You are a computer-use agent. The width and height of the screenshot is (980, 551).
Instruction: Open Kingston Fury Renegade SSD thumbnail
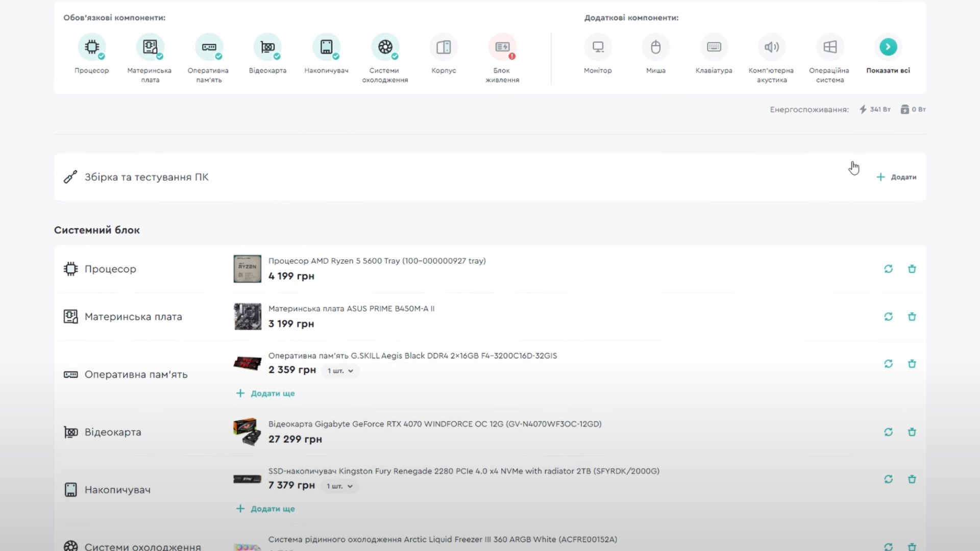point(248,479)
